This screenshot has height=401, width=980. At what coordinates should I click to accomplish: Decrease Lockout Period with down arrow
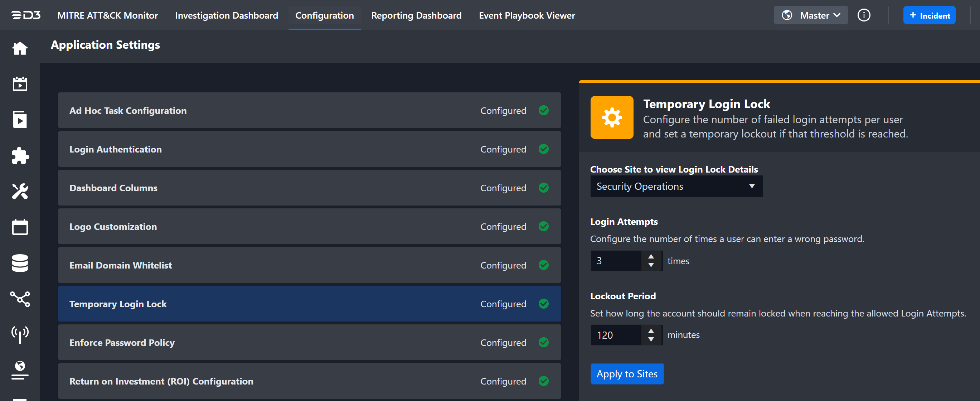pyautogui.click(x=651, y=339)
